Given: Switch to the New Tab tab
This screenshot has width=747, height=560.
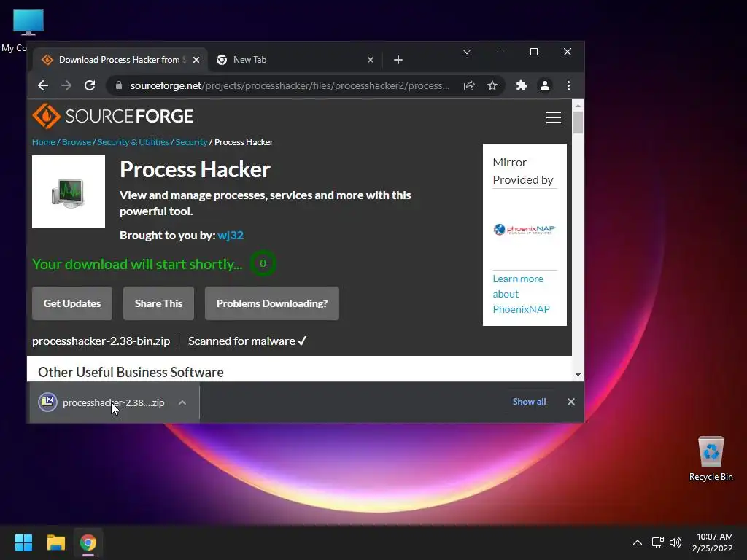Looking at the screenshot, I should [x=295, y=60].
